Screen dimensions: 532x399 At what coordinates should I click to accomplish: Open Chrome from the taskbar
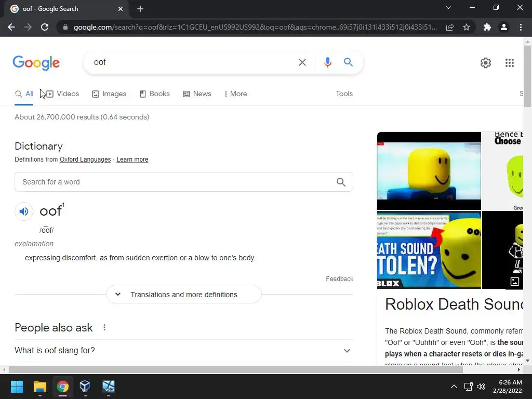click(x=62, y=387)
